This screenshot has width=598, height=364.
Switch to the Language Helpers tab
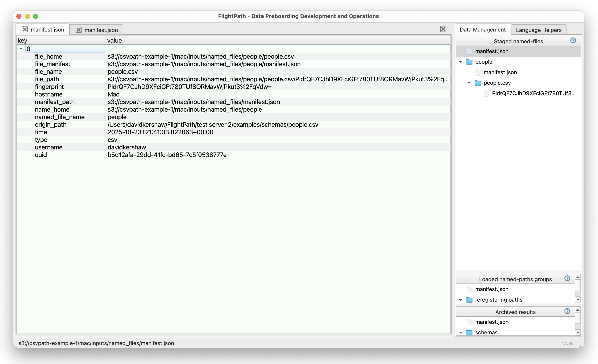[539, 30]
